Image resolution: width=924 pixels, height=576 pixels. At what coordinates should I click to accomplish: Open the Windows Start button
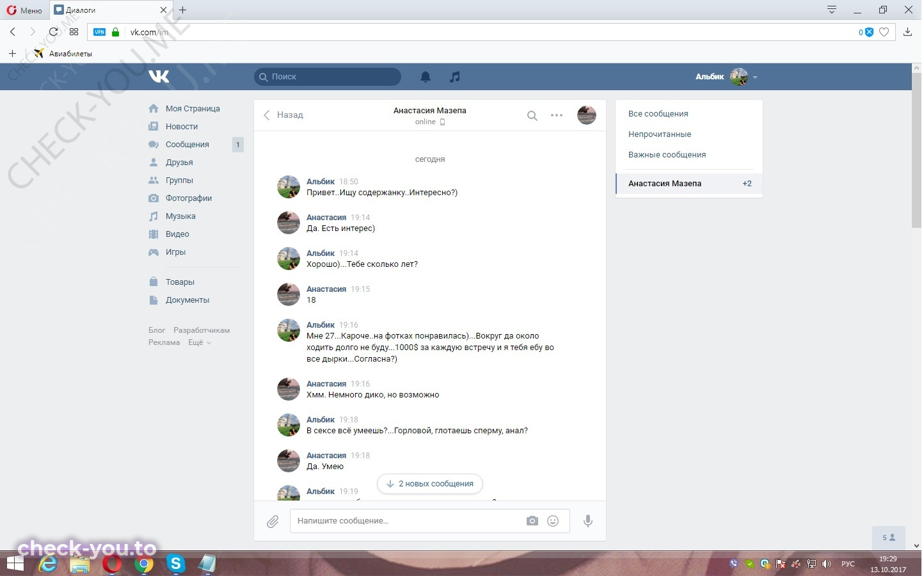pyautogui.click(x=15, y=564)
